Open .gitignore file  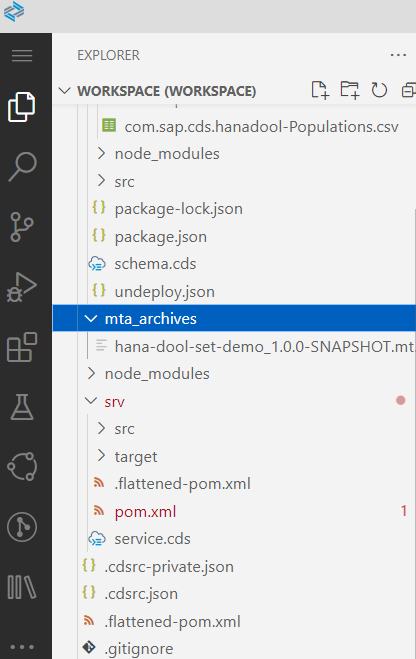click(139, 649)
